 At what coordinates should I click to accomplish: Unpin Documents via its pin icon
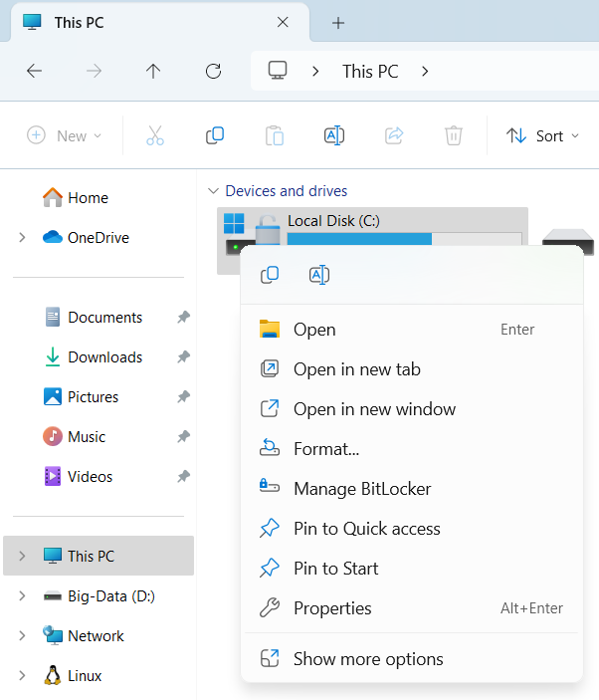point(183,318)
